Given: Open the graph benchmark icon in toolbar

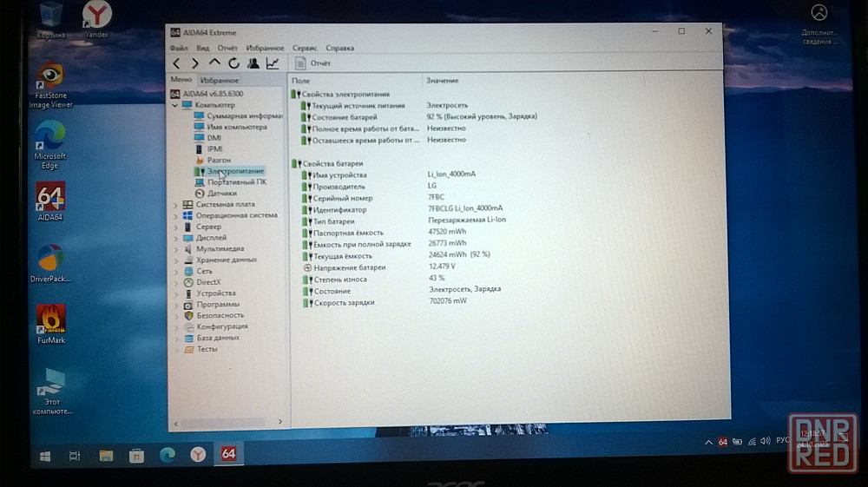Looking at the screenshot, I should tap(273, 63).
